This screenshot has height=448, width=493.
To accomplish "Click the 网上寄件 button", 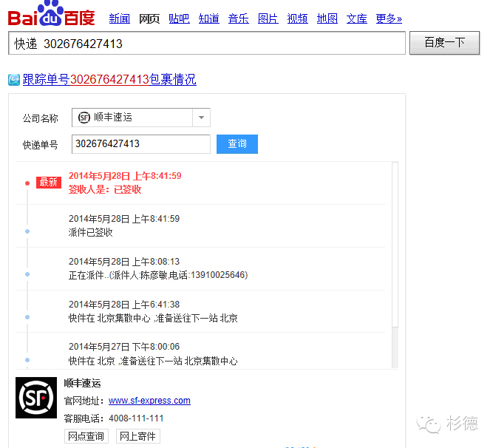I will click(x=137, y=436).
